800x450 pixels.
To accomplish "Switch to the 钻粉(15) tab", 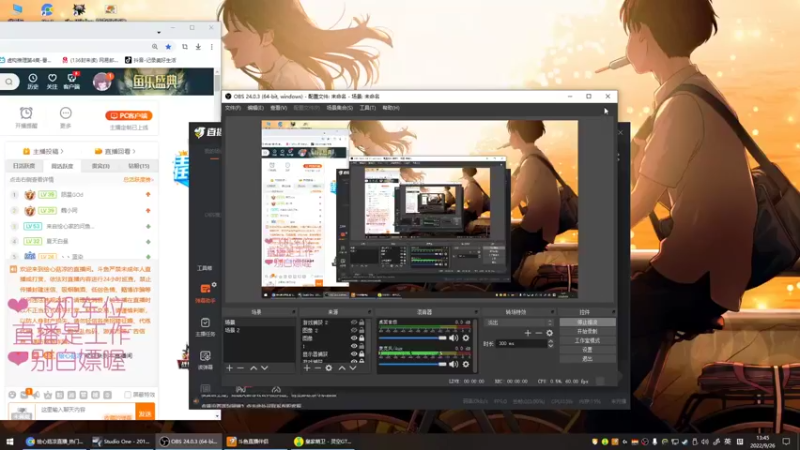I will pos(138,166).
